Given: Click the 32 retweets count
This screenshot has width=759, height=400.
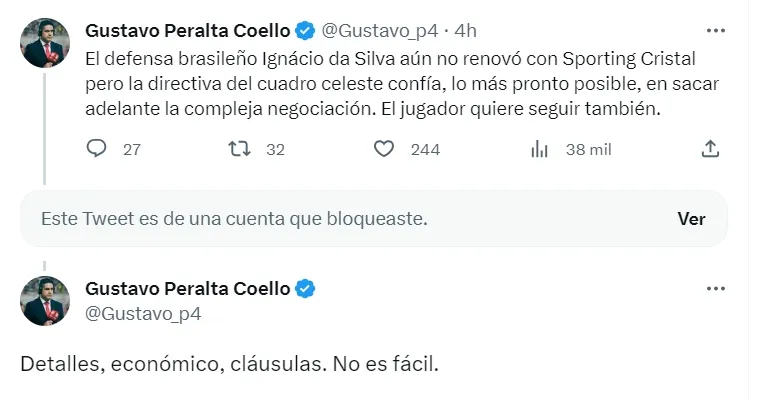Looking at the screenshot, I should pyautogui.click(x=276, y=150).
